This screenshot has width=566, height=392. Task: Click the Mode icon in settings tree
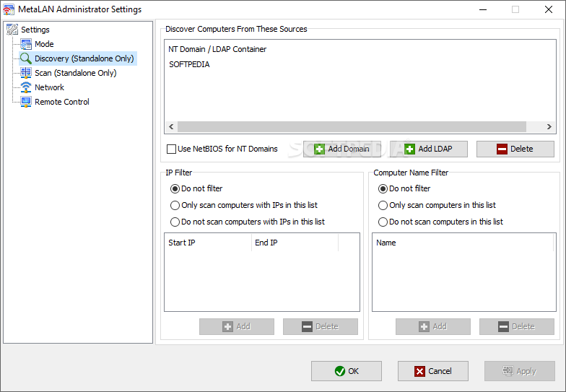26,44
